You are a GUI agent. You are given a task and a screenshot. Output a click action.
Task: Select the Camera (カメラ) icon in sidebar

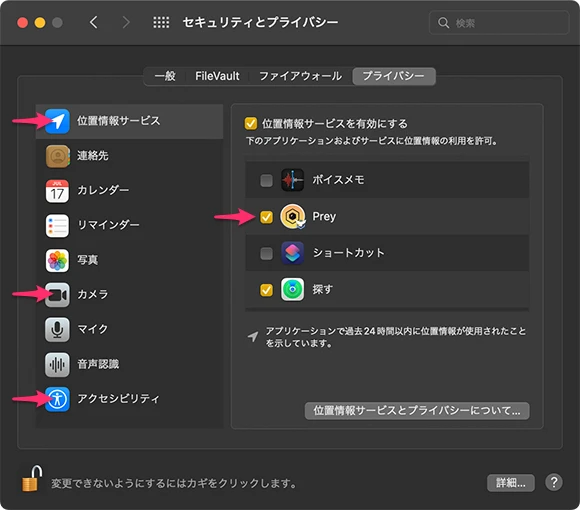click(57, 295)
